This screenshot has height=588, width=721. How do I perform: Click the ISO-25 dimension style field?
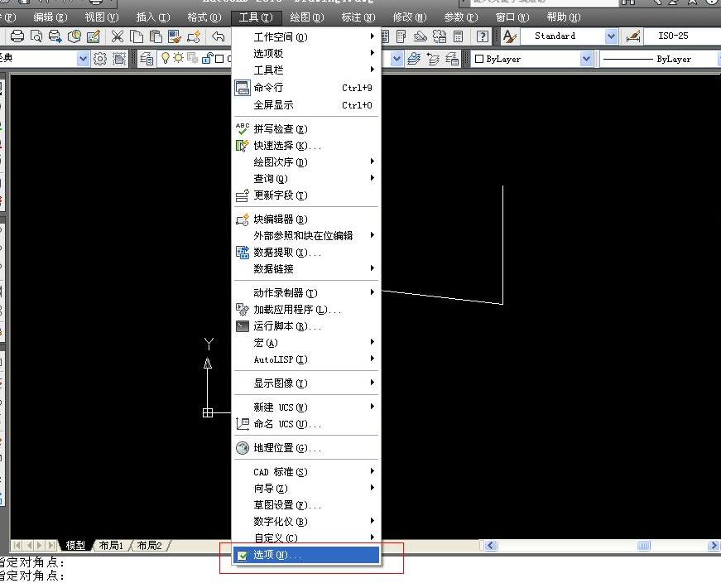(682, 36)
